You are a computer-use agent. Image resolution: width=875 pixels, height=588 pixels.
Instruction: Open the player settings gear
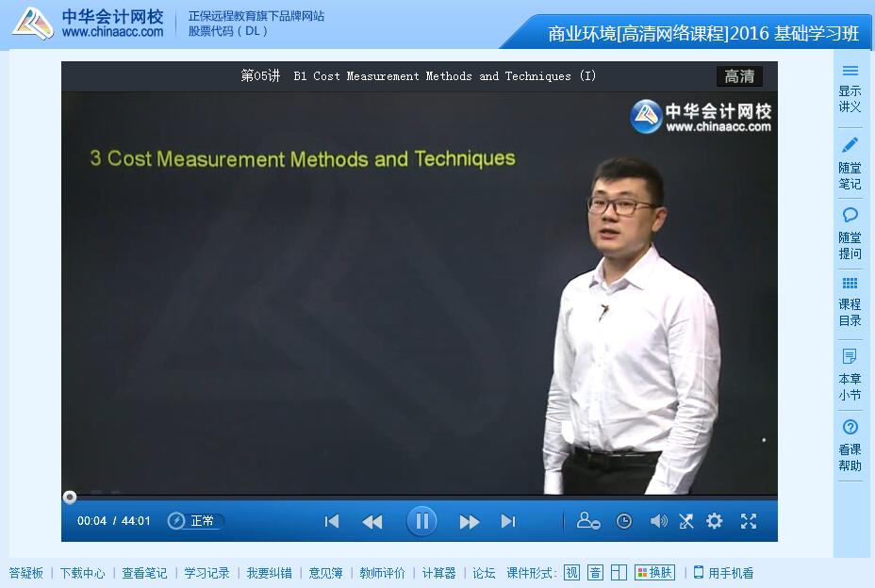715,521
